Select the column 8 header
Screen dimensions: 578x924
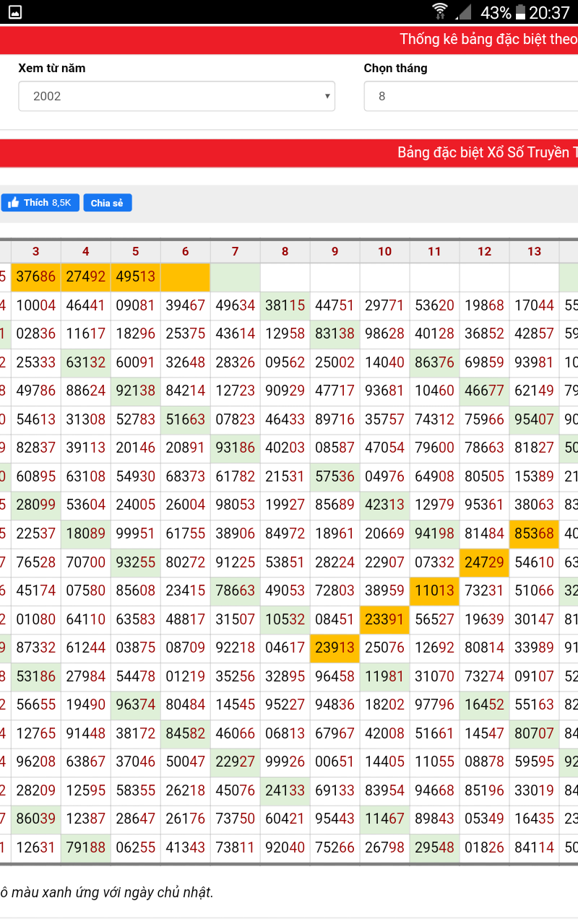[x=285, y=251]
